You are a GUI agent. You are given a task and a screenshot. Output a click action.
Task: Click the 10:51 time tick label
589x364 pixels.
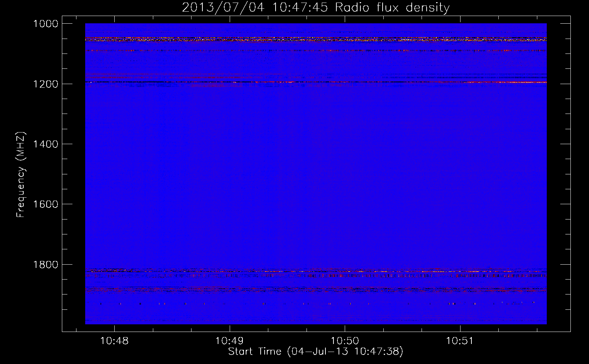click(x=460, y=341)
